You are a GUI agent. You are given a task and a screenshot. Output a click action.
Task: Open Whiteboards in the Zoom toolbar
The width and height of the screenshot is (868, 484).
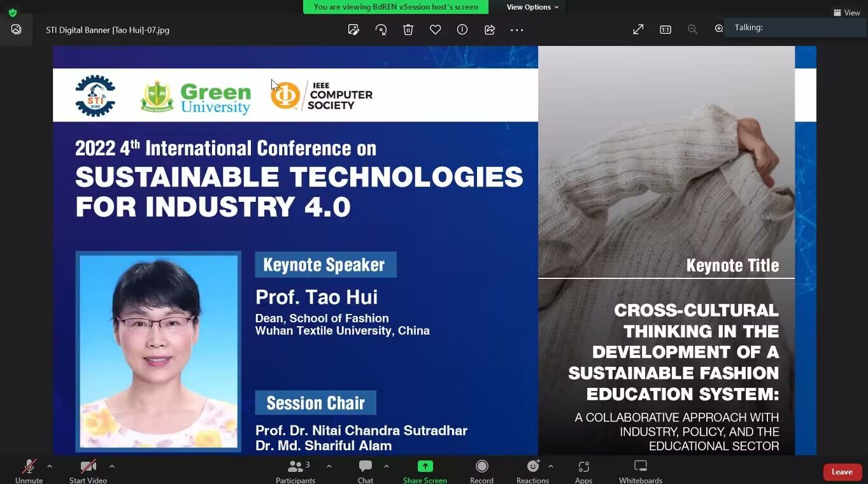tap(641, 471)
